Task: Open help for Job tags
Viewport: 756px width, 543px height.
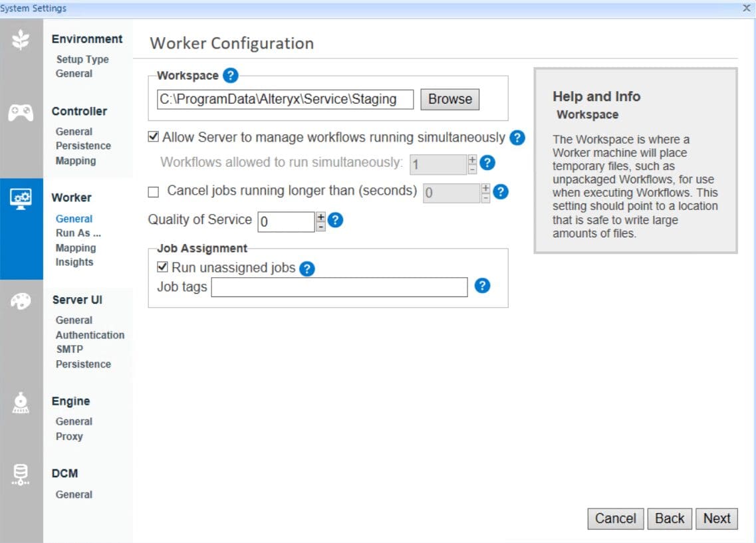Action: [x=481, y=286]
